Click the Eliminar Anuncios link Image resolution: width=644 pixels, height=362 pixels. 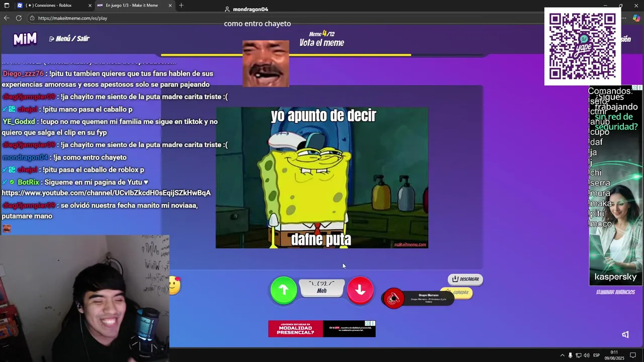tap(615, 292)
